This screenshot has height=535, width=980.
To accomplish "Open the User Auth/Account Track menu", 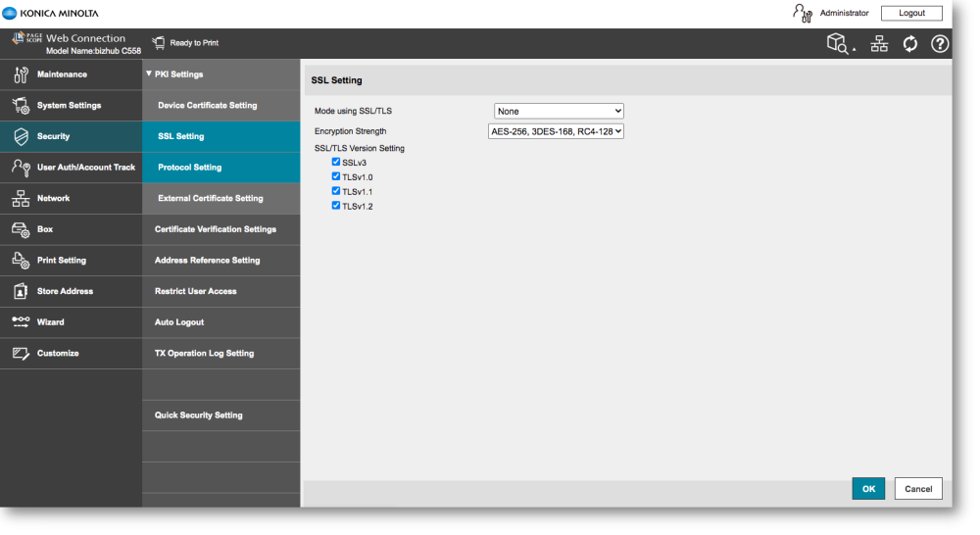I will (72, 168).
